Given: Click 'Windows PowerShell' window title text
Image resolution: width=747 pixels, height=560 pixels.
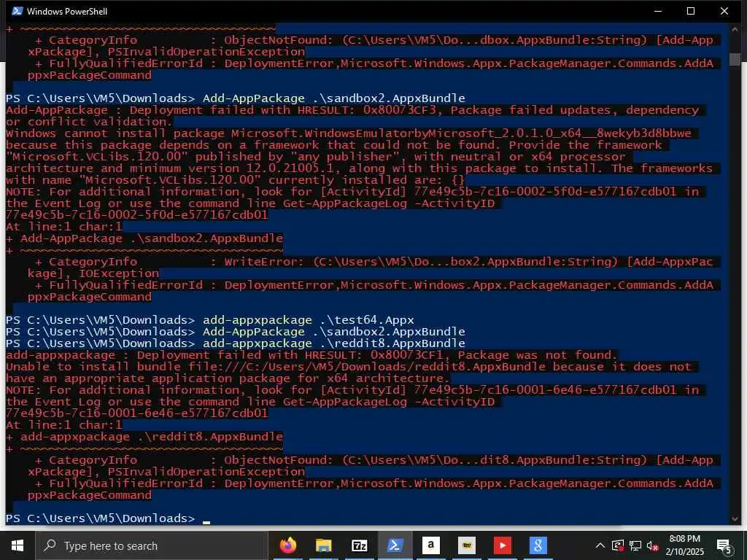Looking at the screenshot, I should 67,12.
